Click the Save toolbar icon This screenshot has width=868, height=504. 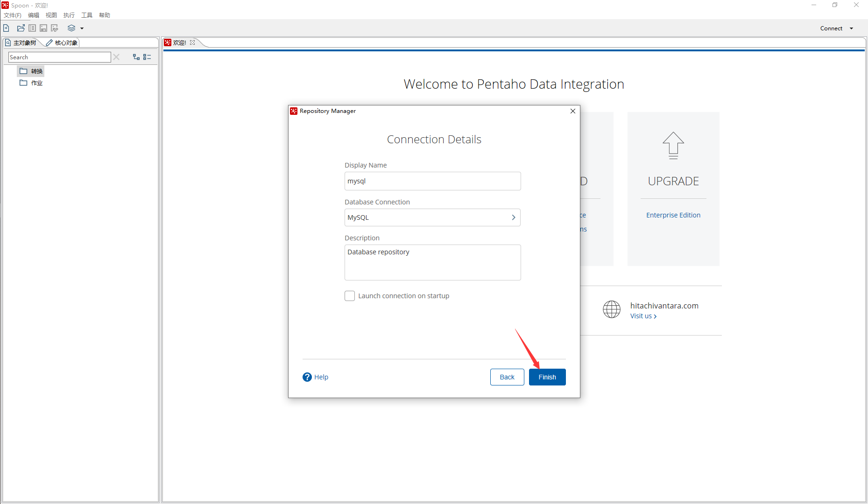[43, 28]
